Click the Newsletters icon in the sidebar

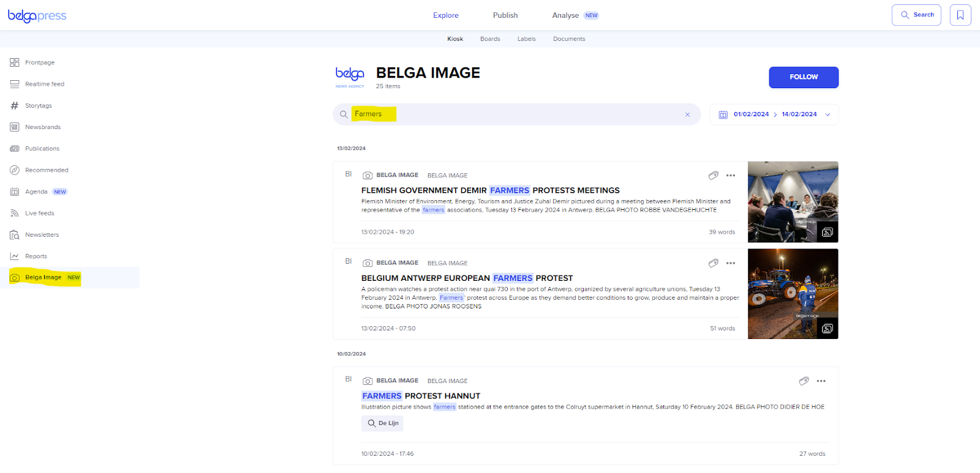pos(15,235)
